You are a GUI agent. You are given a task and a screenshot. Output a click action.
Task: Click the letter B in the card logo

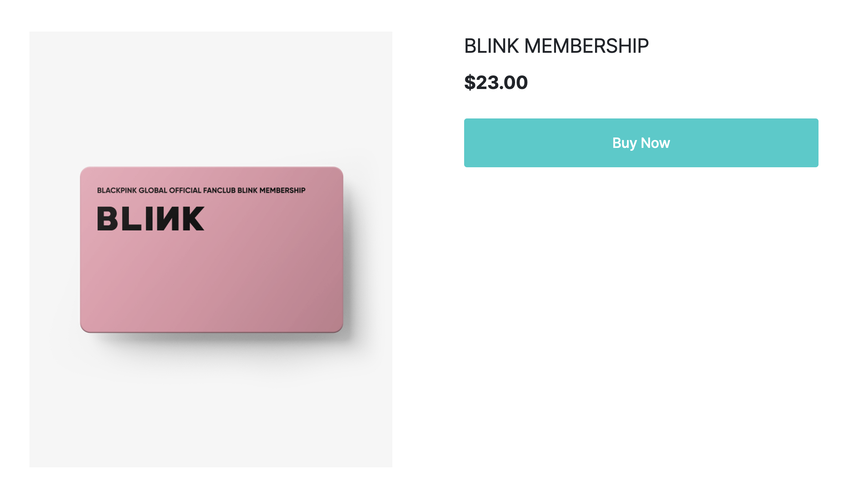107,218
